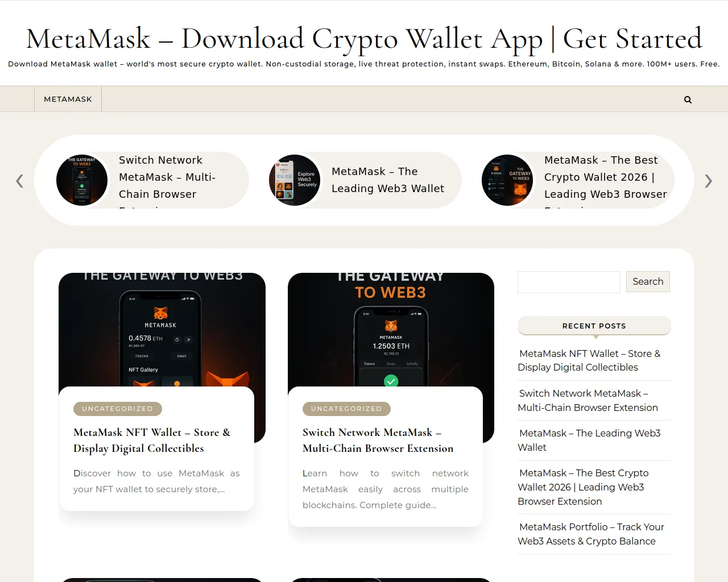Advance carousel with the next arrow
Screen dimensions: 728x582
[708, 181]
